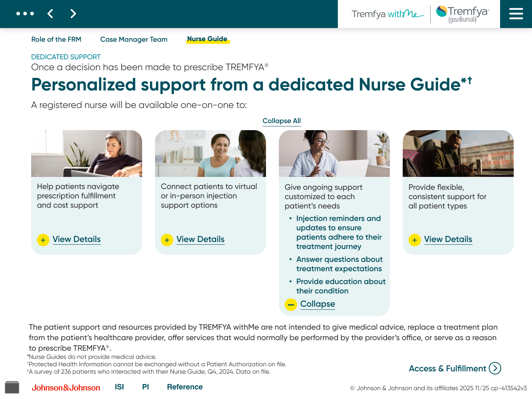The image size is (532, 399).
Task: Click the yellow minus icon beside Collapse
Action: click(x=291, y=305)
